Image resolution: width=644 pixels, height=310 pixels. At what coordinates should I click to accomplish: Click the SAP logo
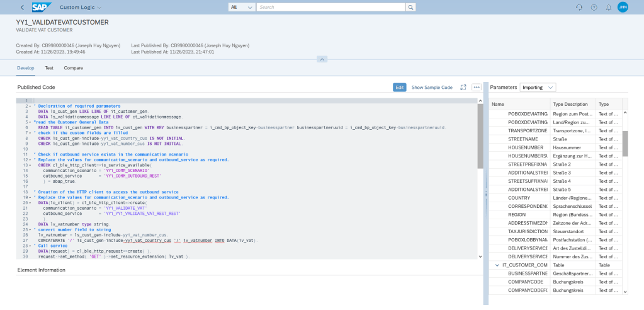[42, 8]
